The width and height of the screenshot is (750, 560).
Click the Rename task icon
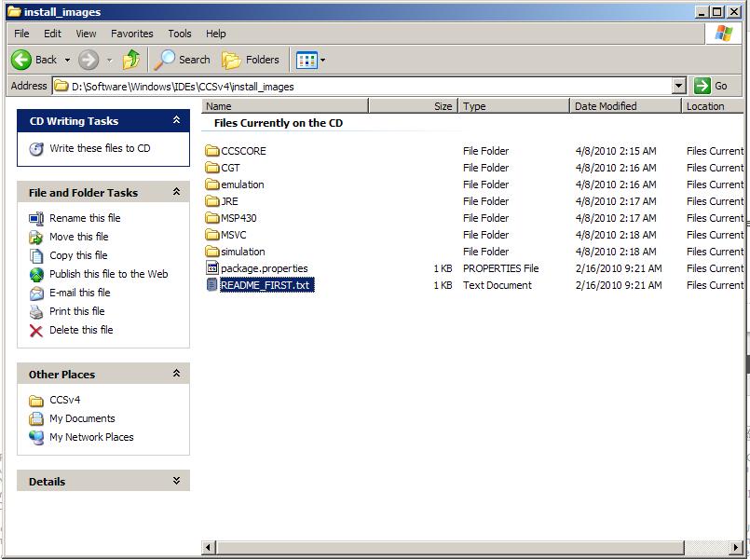point(36,219)
